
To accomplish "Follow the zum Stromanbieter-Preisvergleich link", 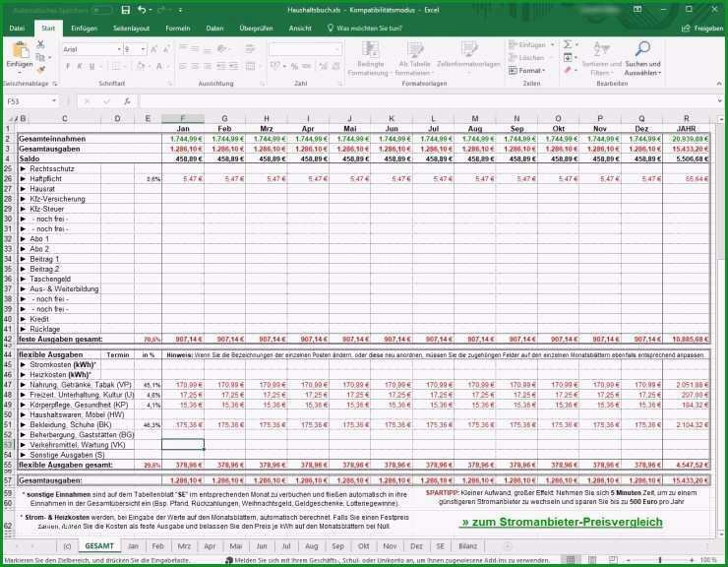I will coord(563,522).
